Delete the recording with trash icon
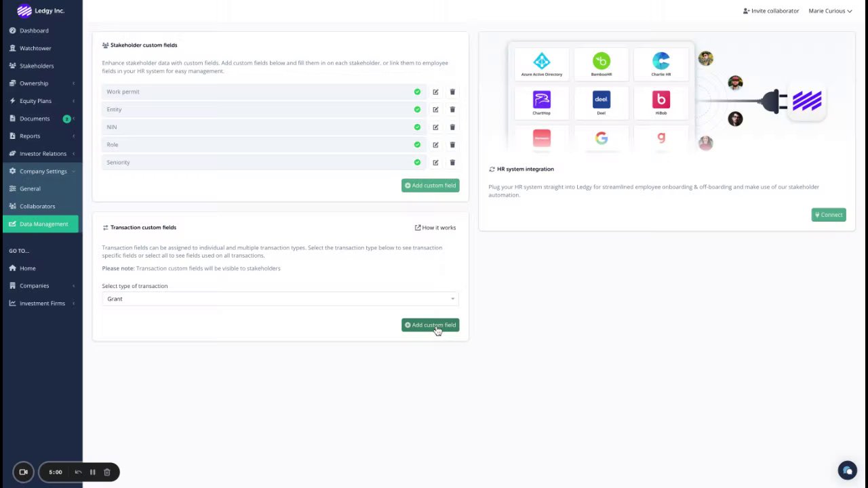 [106, 472]
